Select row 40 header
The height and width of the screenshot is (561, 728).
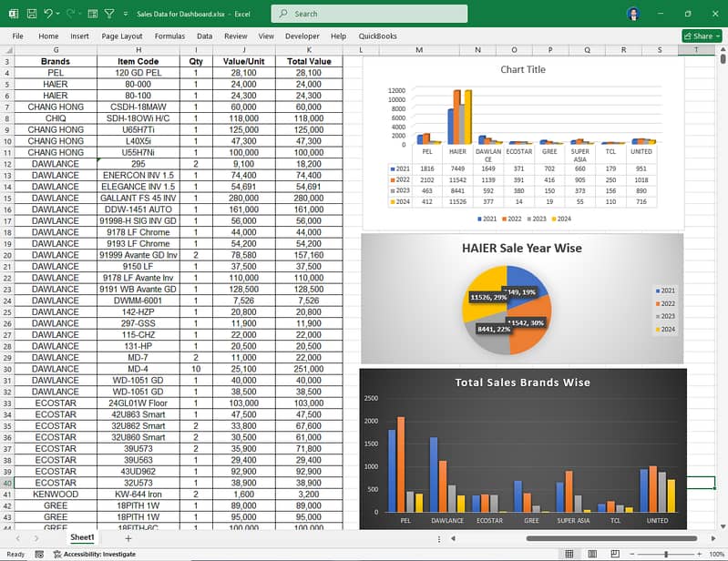[x=7, y=483]
